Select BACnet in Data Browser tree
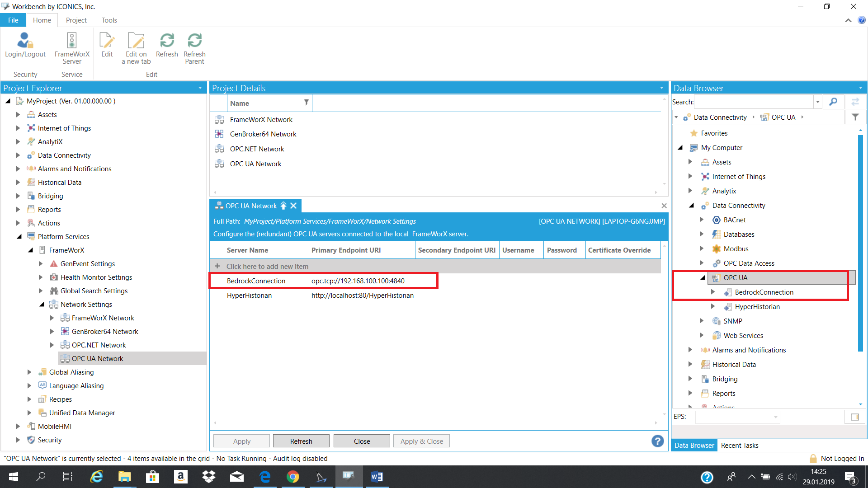This screenshot has height=488, width=868. pyautogui.click(x=735, y=220)
